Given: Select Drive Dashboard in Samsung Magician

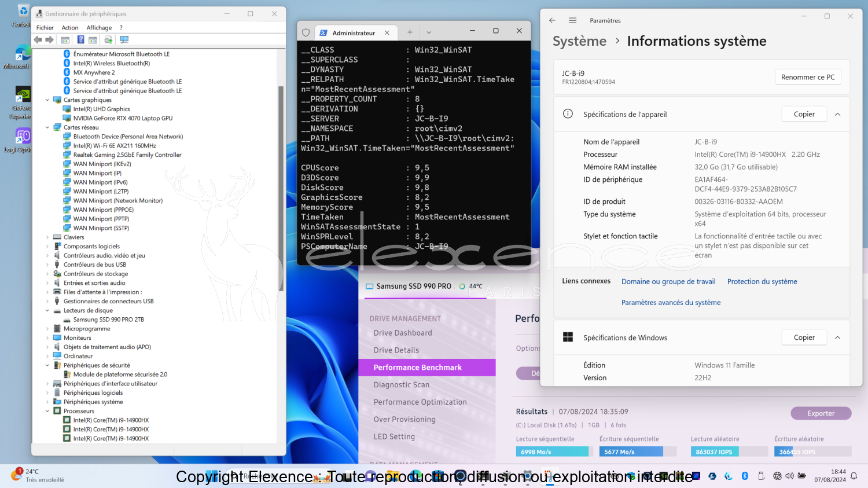Looking at the screenshot, I should pyautogui.click(x=403, y=333).
